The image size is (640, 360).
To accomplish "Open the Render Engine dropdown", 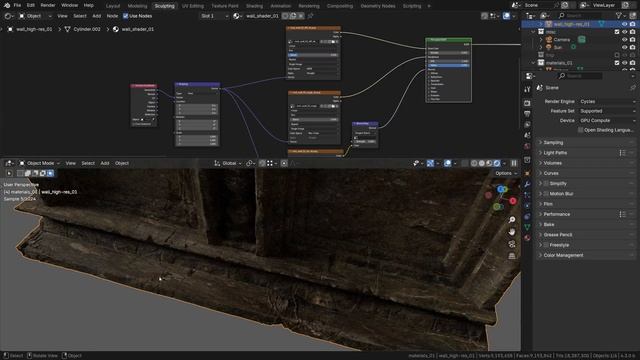I will pos(607,101).
